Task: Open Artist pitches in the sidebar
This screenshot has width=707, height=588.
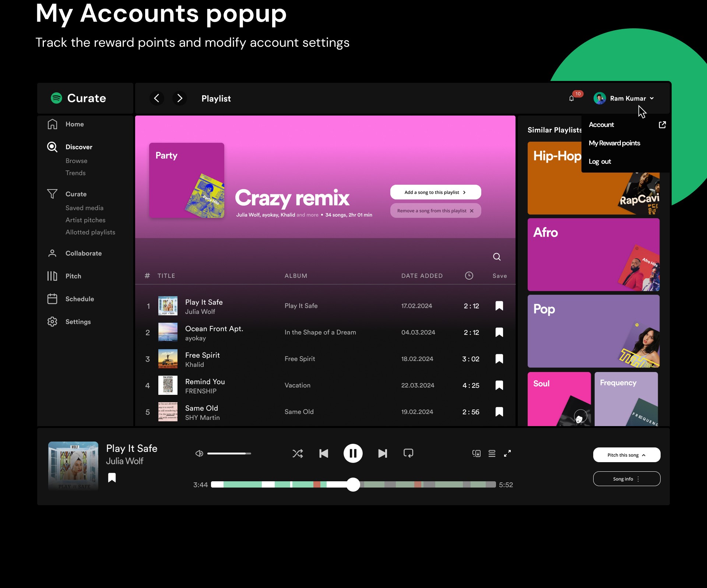Action: click(85, 220)
